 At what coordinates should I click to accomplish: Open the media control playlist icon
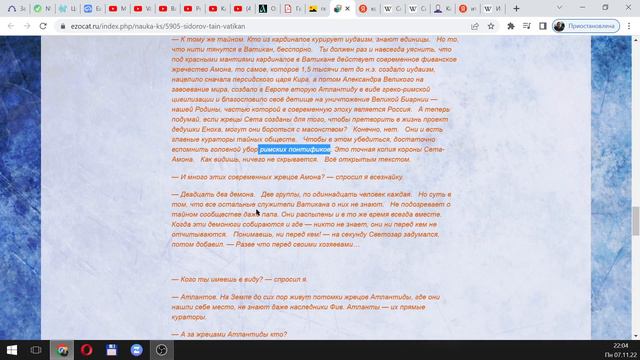click(527, 26)
